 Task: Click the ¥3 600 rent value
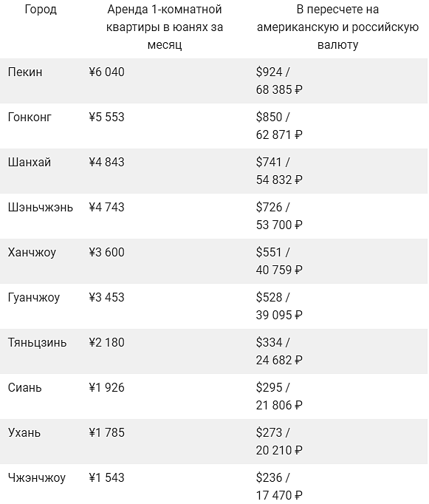click(106, 252)
